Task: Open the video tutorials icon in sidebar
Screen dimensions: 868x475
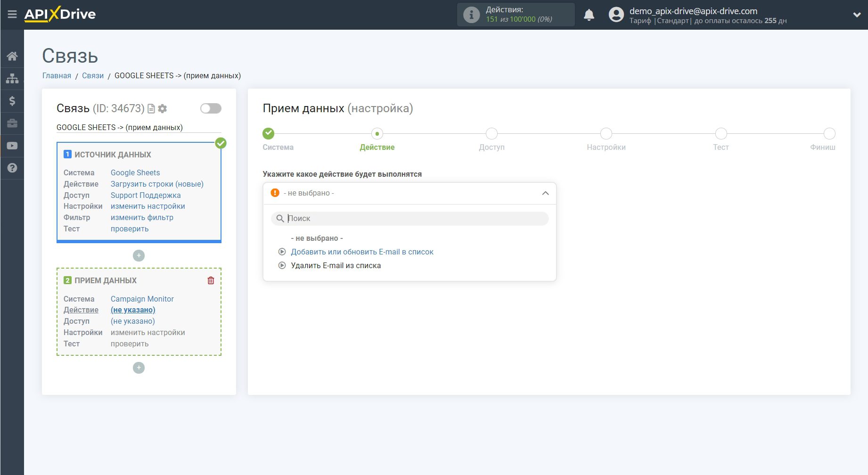Action: [12, 146]
